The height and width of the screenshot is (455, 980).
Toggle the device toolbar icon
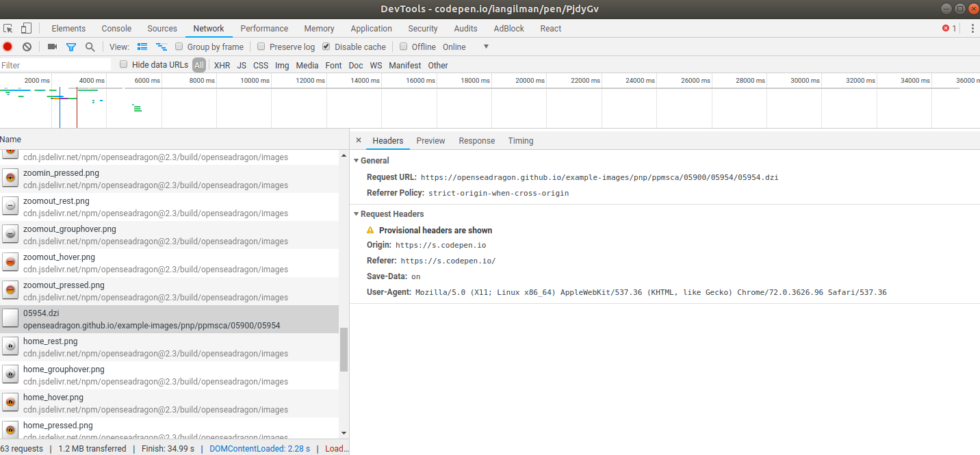(x=25, y=28)
